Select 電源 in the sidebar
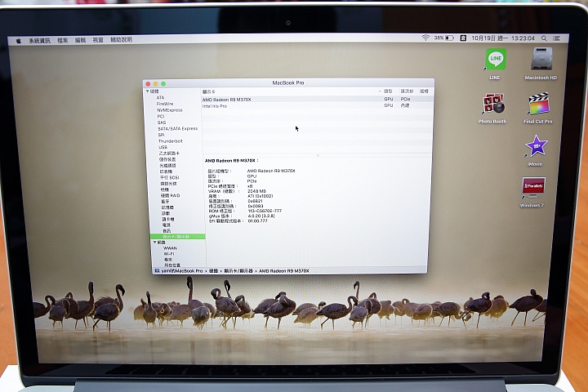This screenshot has height=392, width=588. 166,225
